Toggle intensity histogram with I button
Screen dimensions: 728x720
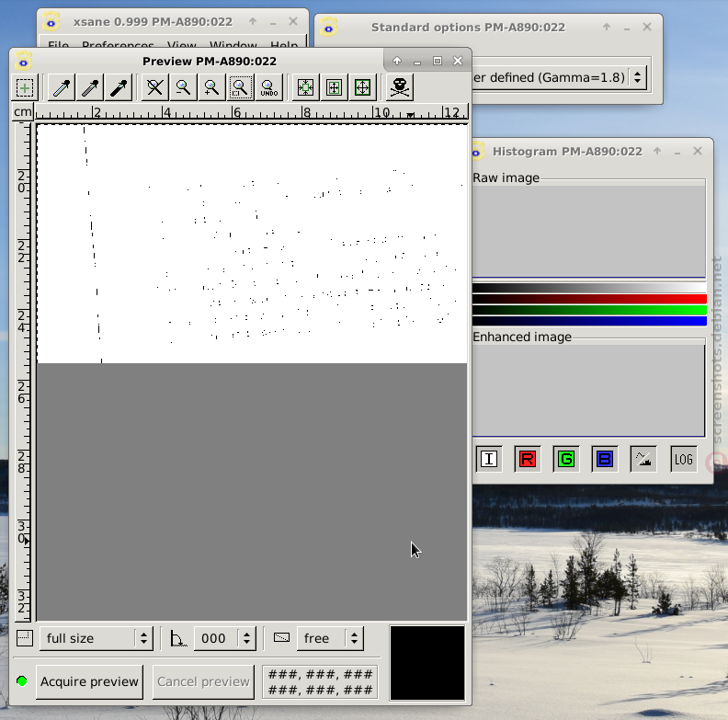coord(489,460)
